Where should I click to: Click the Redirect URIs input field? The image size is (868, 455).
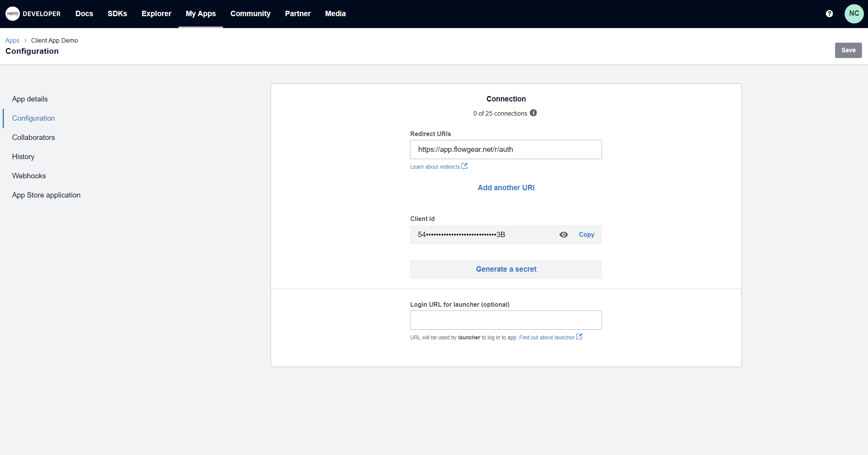click(506, 149)
